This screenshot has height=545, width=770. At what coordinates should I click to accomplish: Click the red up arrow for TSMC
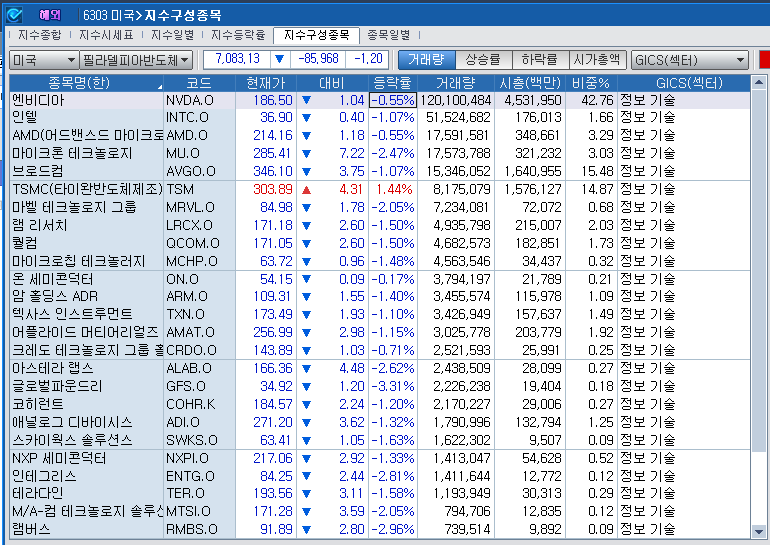click(x=306, y=190)
